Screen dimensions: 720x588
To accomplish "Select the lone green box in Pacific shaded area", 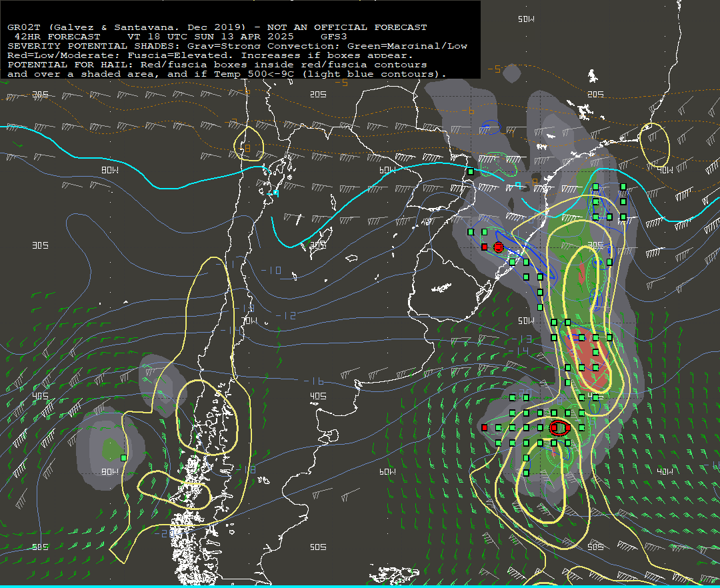I will click(x=123, y=457).
